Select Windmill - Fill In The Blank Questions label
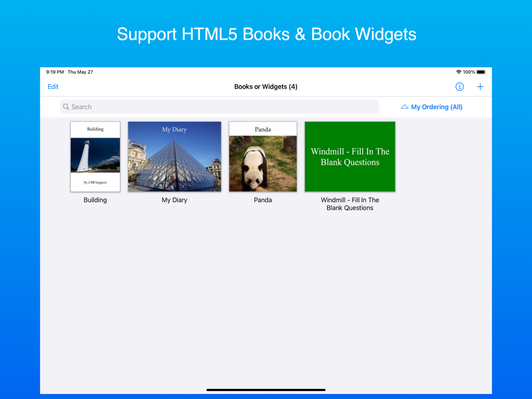The image size is (532, 399). (x=350, y=204)
